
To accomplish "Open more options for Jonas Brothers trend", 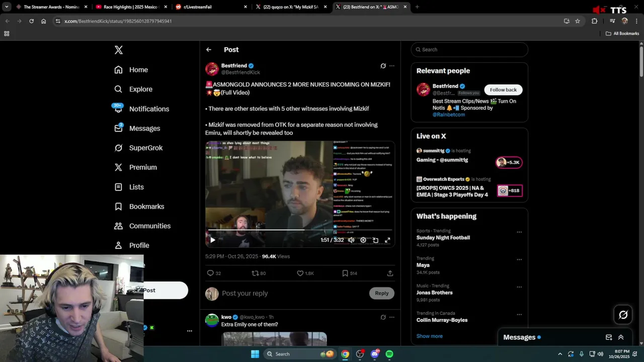I will [x=519, y=287].
